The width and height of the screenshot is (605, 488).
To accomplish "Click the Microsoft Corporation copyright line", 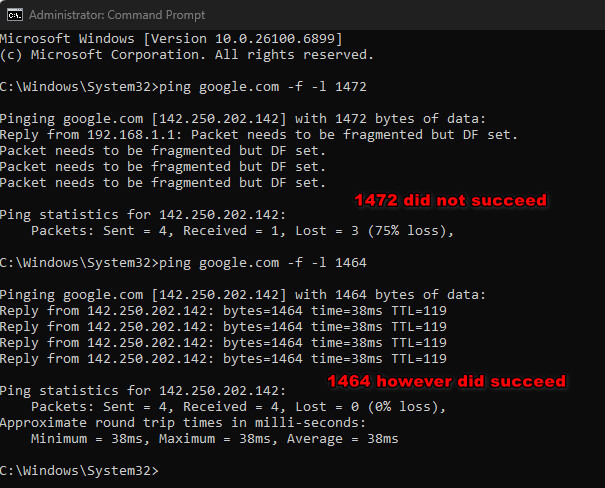I will tap(187, 55).
